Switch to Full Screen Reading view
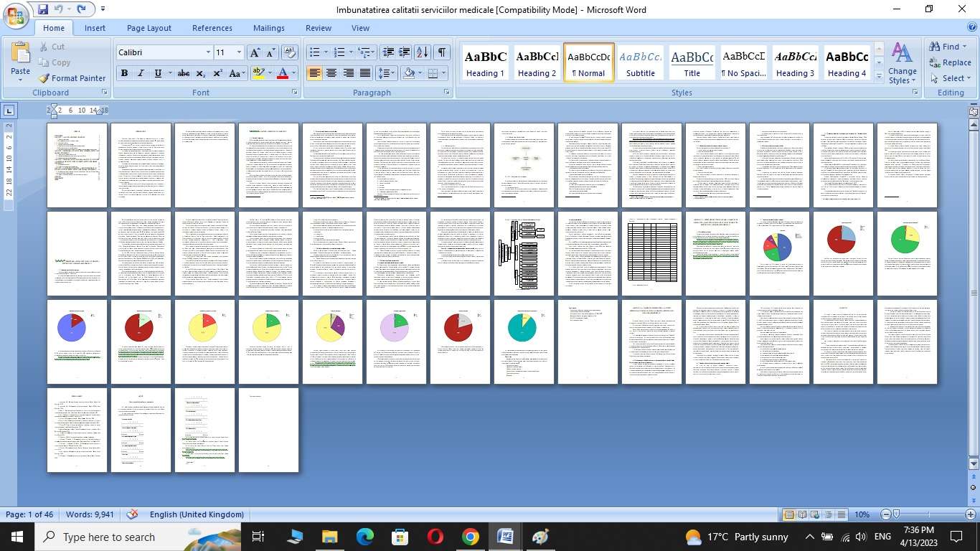This screenshot has height=551, width=980. [x=802, y=514]
